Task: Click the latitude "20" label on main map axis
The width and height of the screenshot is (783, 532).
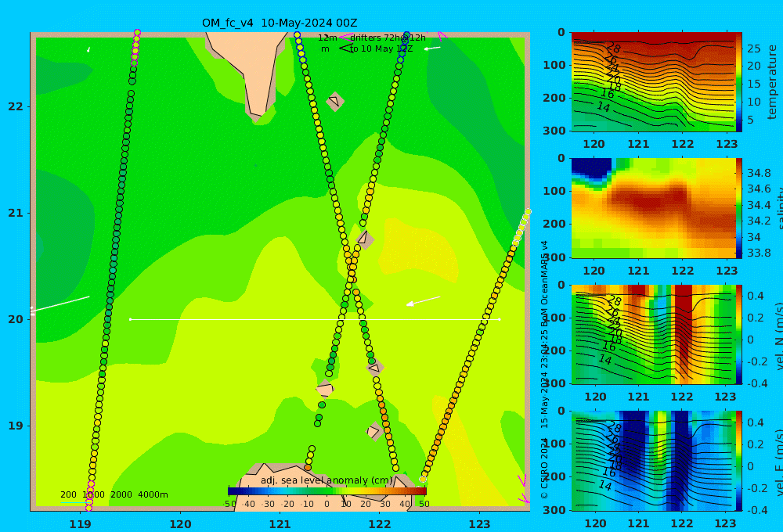Action: pyautogui.click(x=16, y=319)
